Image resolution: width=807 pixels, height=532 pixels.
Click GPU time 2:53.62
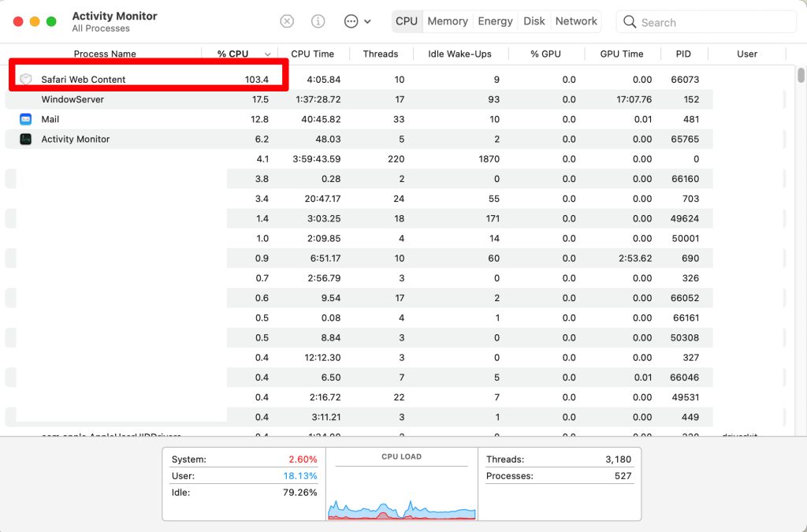pos(635,259)
